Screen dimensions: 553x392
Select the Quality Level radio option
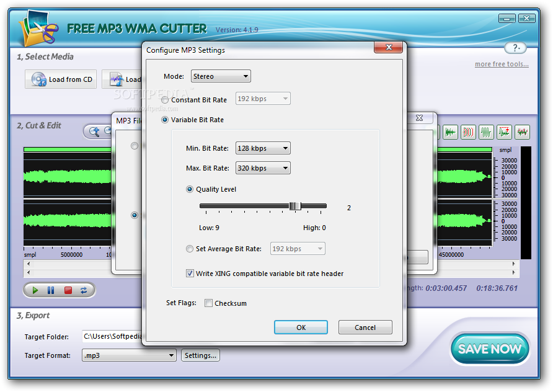click(190, 189)
